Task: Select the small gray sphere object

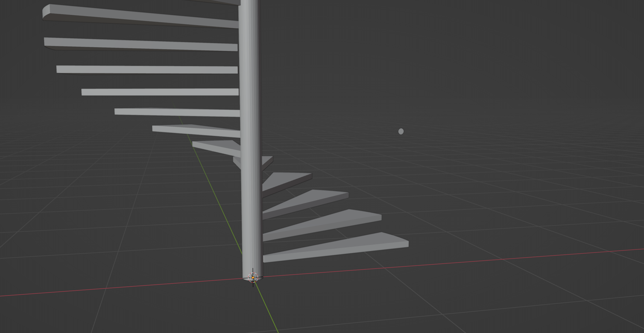Action: pos(401,131)
